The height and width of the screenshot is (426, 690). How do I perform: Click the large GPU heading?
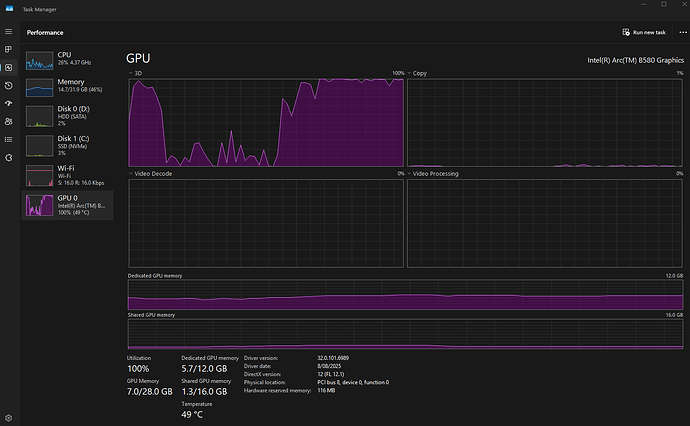[138, 59]
